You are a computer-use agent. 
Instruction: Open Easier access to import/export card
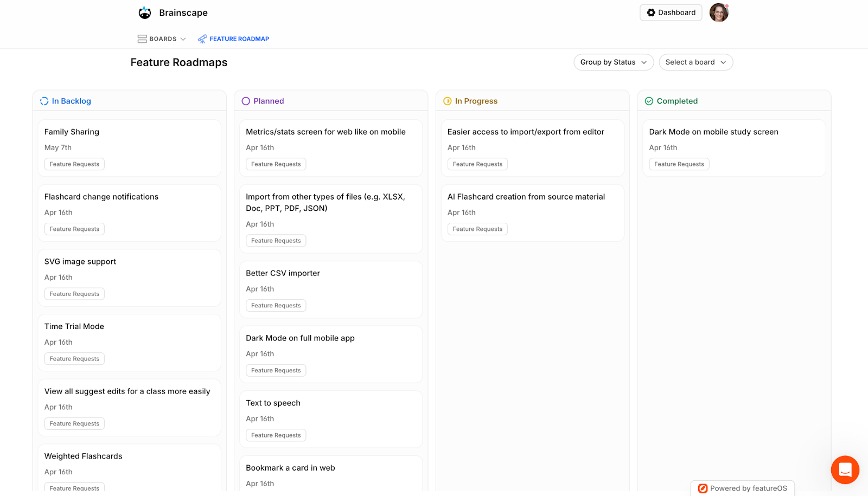click(x=533, y=148)
